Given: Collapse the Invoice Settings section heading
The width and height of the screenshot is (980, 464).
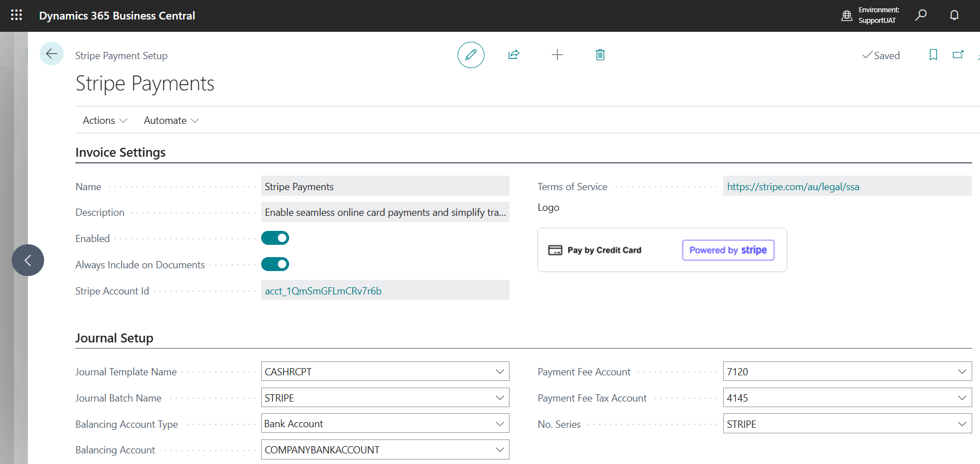Looking at the screenshot, I should click(121, 152).
